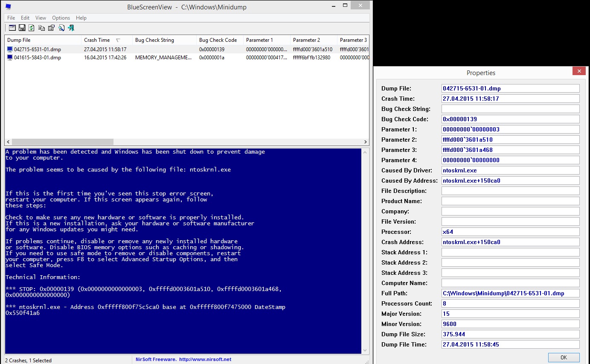This screenshot has width=590, height=364.
Task: Open the Help menu
Action: pos(81,18)
